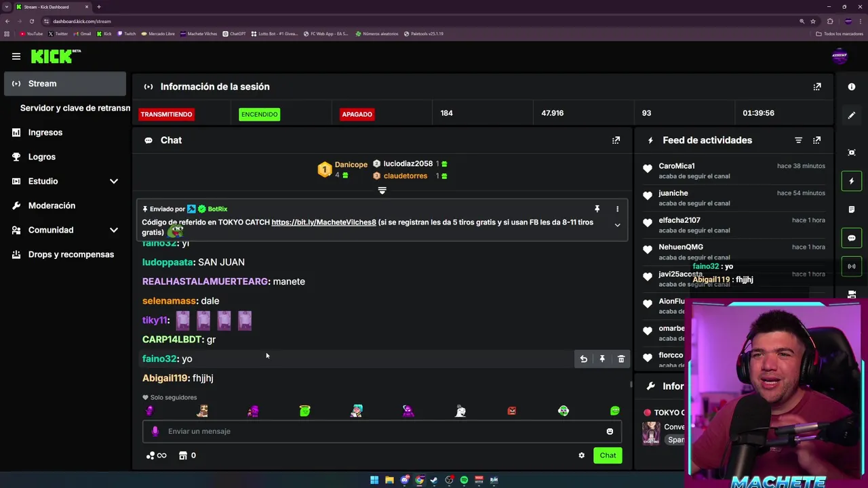The width and height of the screenshot is (868, 488).
Task: Click the APAGADO status badge
Action: point(357,115)
